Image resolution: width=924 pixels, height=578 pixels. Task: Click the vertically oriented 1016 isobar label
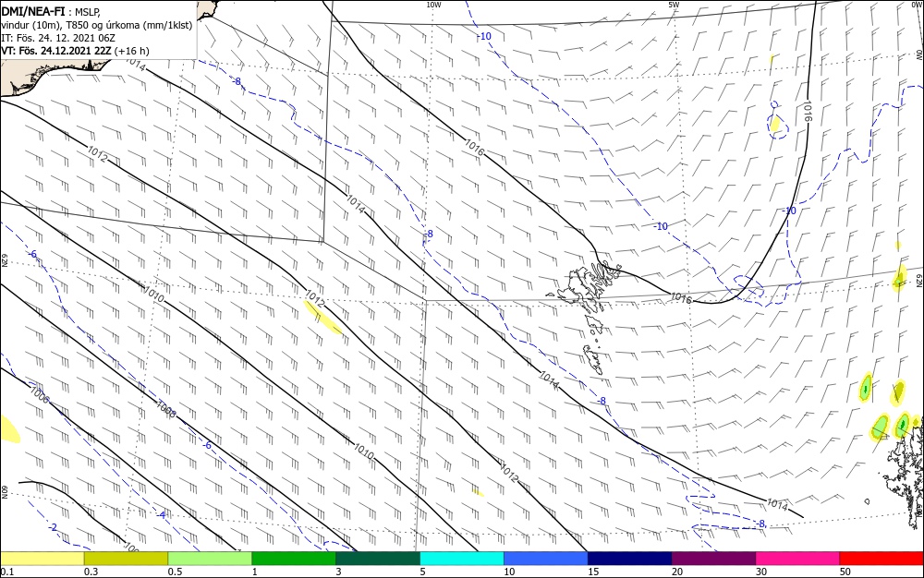pos(808,111)
